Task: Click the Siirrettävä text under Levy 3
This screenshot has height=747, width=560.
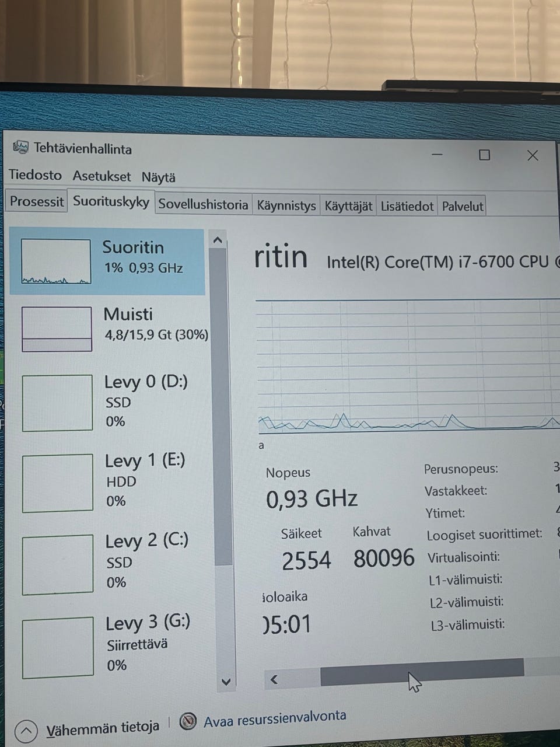Action: [137, 644]
